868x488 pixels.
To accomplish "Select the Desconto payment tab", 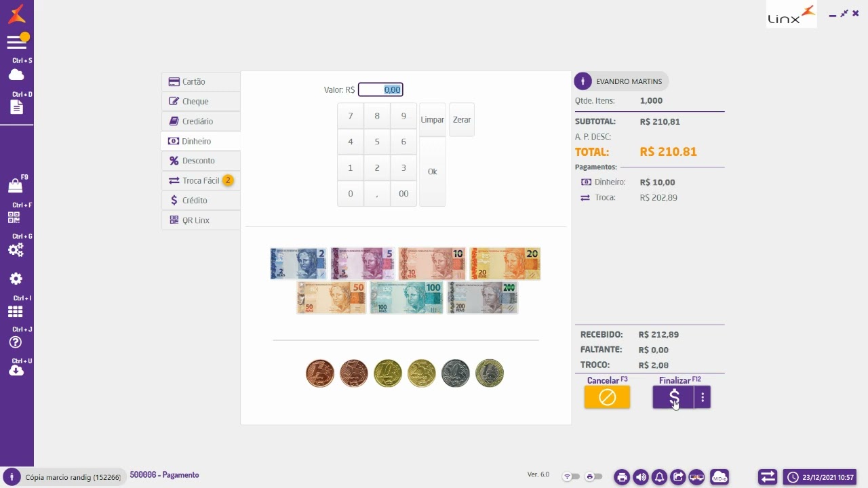I will 201,161.
